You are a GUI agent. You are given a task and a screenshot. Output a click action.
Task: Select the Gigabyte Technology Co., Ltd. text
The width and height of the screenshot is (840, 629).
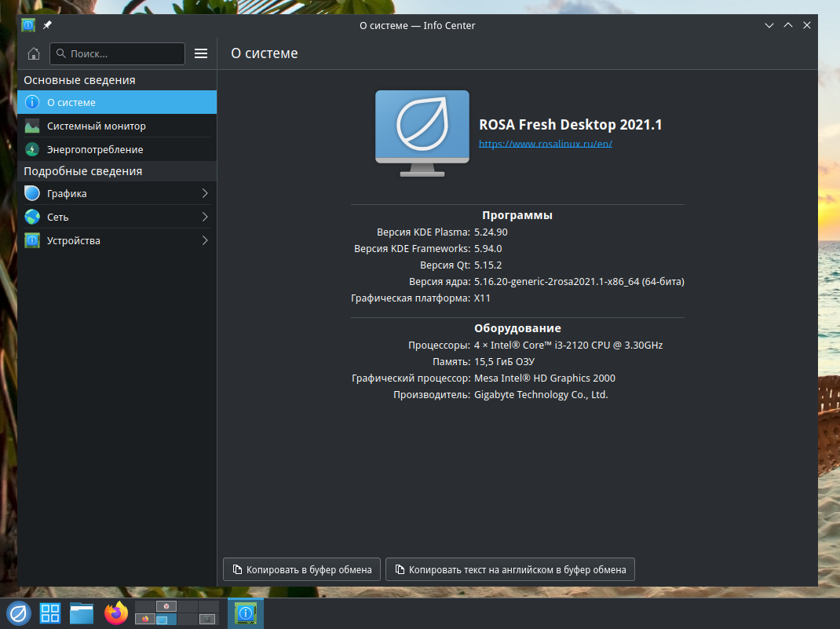[x=541, y=395]
